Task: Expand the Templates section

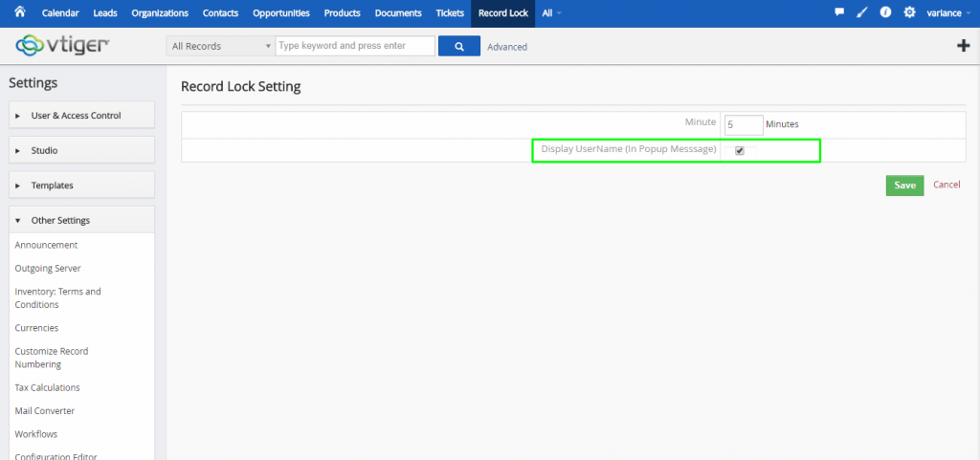Action: (82, 186)
